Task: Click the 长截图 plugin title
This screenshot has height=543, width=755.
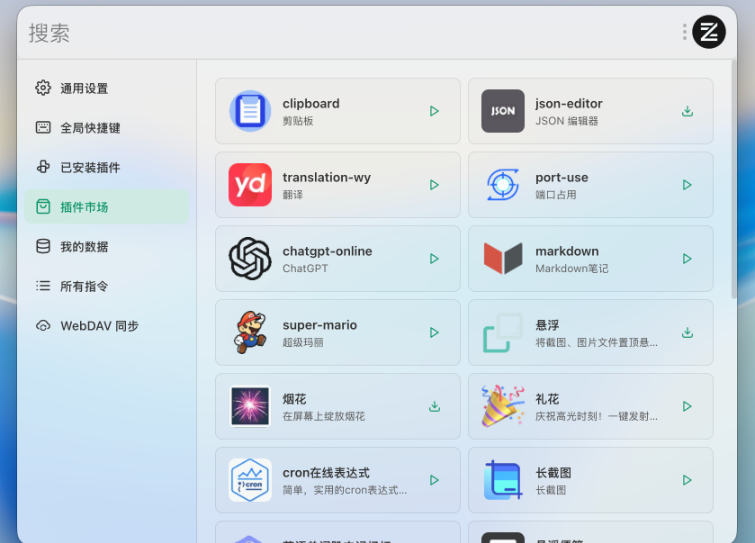Action: click(x=553, y=473)
